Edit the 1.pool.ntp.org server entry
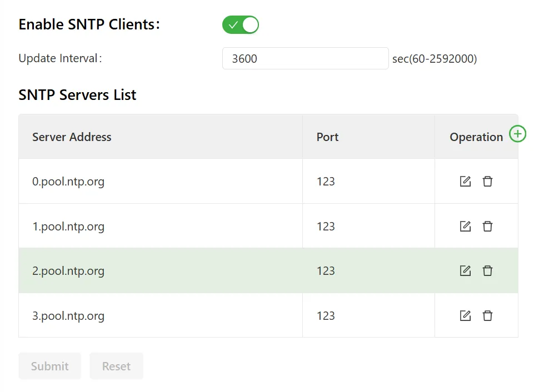This screenshot has width=539, height=392. pyautogui.click(x=465, y=227)
